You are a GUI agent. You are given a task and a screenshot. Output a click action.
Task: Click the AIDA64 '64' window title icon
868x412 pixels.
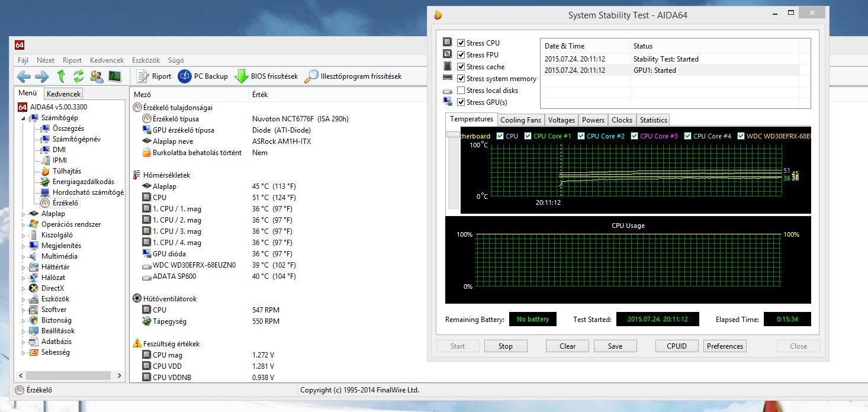(x=20, y=45)
